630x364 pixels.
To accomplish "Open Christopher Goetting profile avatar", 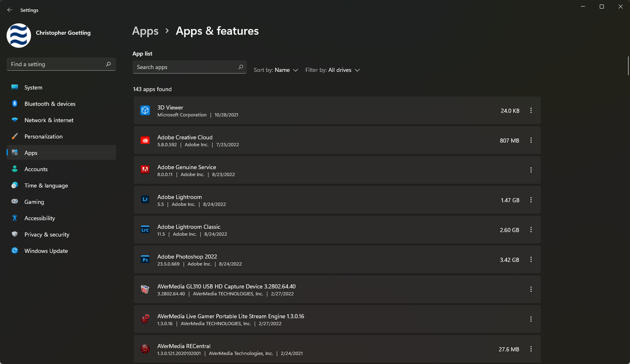I will (19, 36).
